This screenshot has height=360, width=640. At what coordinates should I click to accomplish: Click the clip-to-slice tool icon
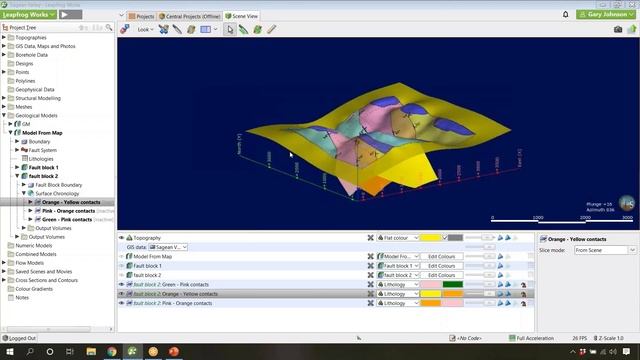point(164,29)
